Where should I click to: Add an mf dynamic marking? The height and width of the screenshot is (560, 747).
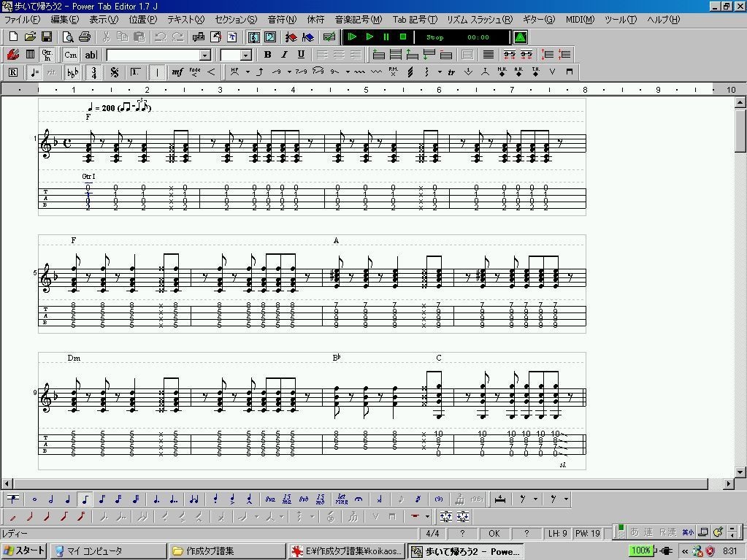177,72
